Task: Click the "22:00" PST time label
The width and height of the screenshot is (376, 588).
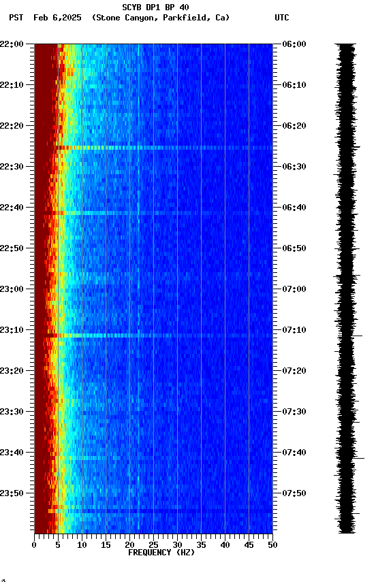Action: pyautogui.click(x=12, y=44)
